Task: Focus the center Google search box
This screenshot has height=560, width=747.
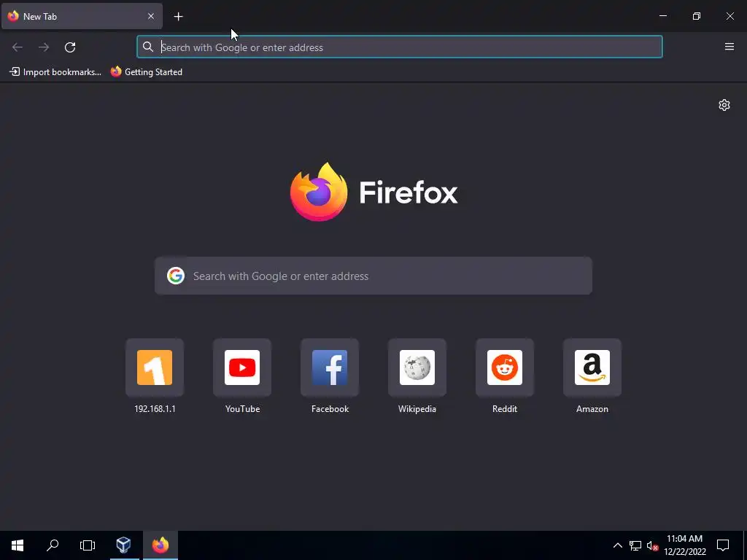Action: click(x=373, y=276)
